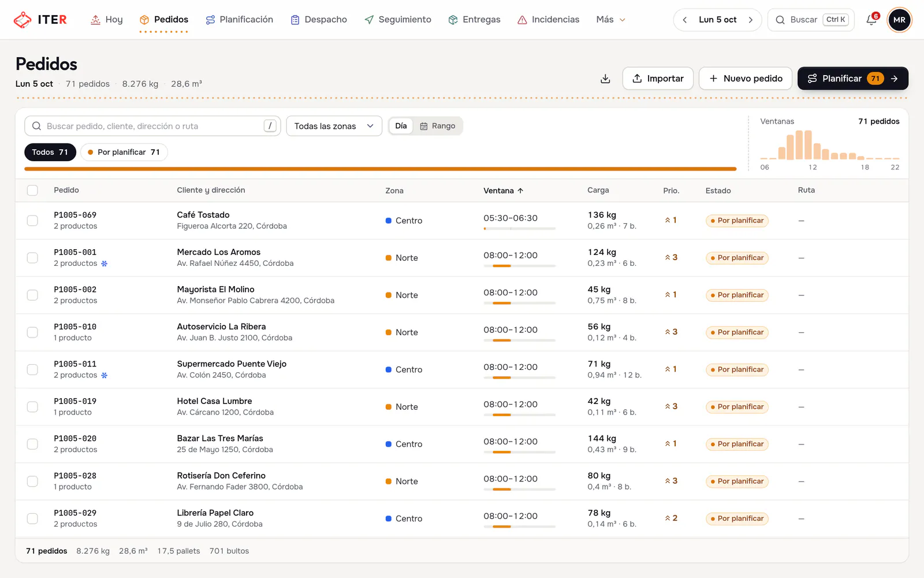Viewport: 924px width, 578px height.
Task: Go to previous day arrow
Action: pyautogui.click(x=685, y=20)
